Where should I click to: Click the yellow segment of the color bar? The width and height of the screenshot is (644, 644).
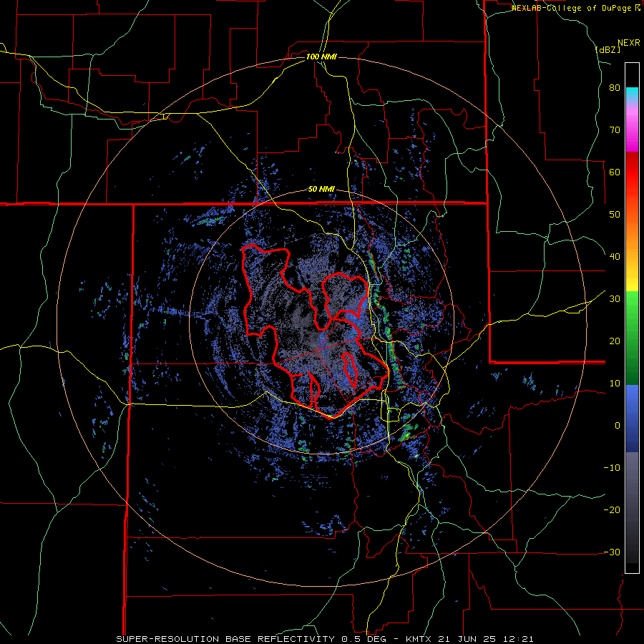pos(632,279)
